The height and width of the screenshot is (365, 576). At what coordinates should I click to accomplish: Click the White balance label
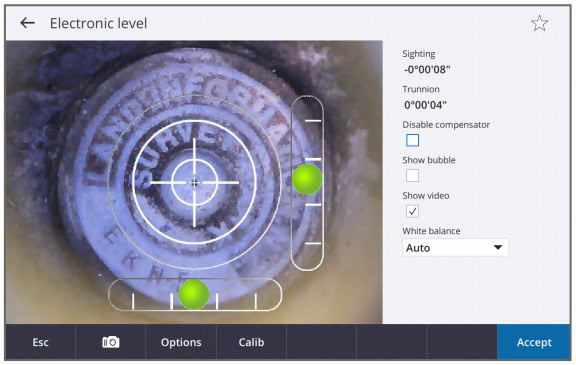click(x=431, y=231)
